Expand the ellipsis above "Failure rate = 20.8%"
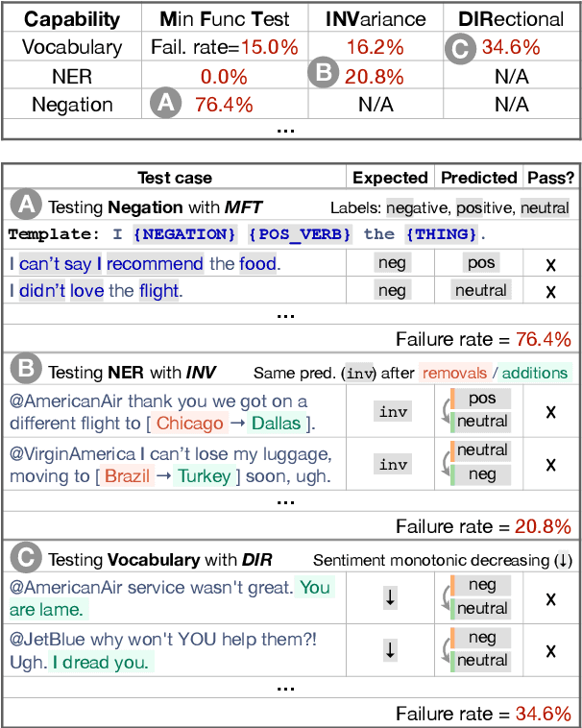582x728 pixels. (284, 500)
